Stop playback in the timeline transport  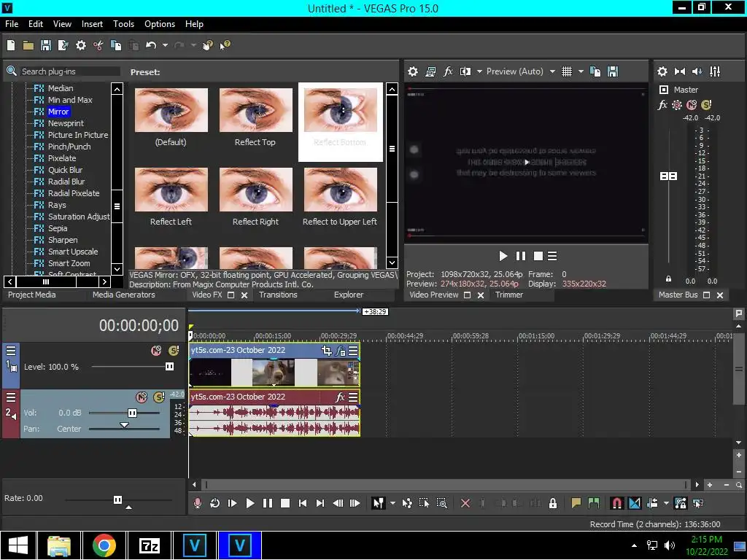click(x=285, y=503)
